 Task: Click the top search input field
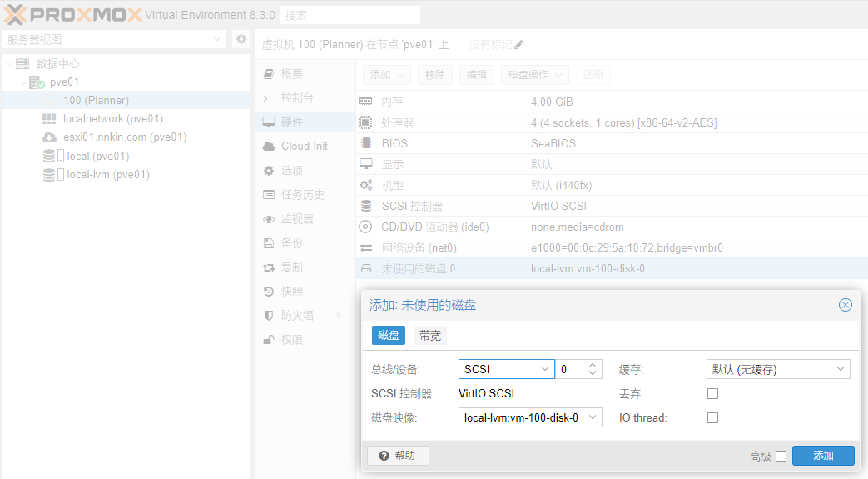tap(350, 15)
